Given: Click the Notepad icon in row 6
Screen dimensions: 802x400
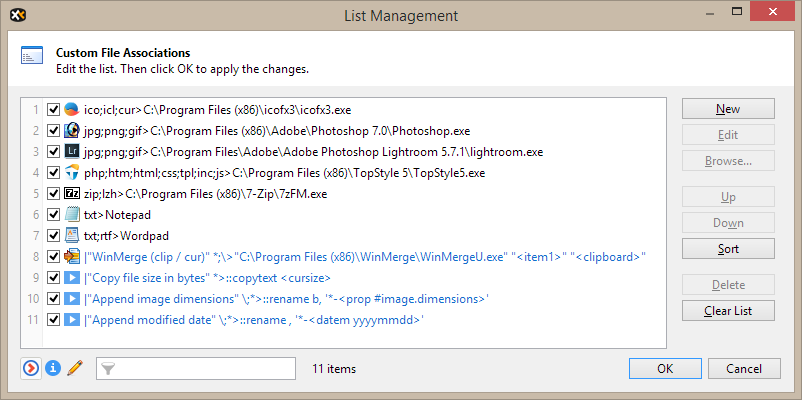Looking at the screenshot, I should coord(72,214).
